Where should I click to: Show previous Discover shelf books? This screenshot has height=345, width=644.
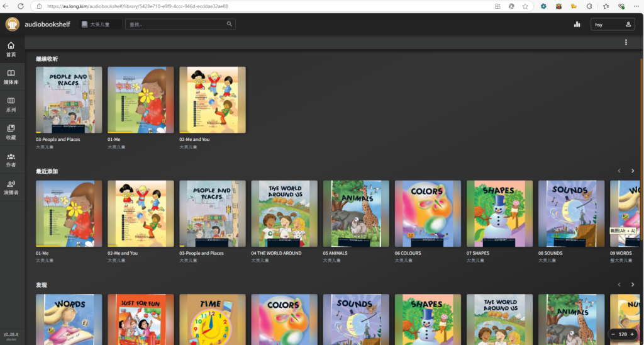(619, 285)
